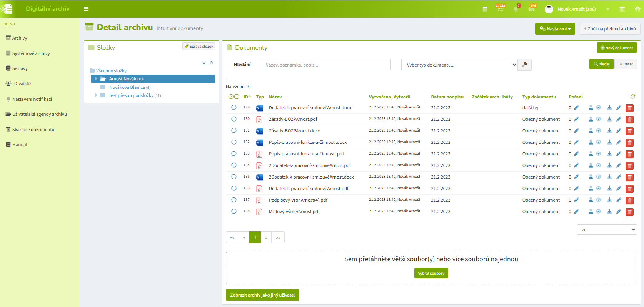This screenshot has width=644, height=307.
Task: Expand the 'test přesun podsložky' folder arrow
Action: [96, 95]
